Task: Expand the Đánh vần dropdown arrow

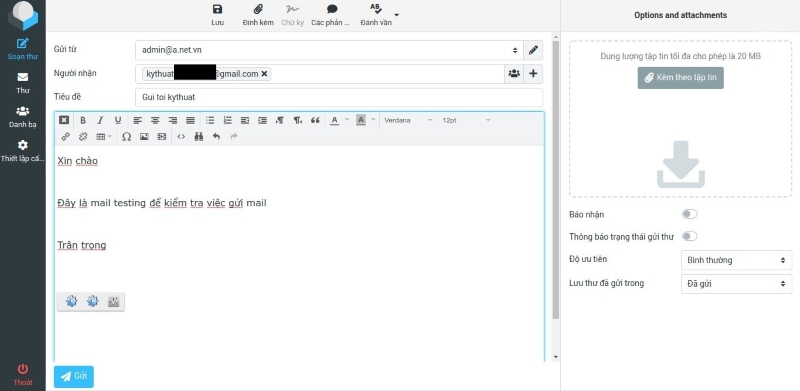Action: pyautogui.click(x=396, y=14)
